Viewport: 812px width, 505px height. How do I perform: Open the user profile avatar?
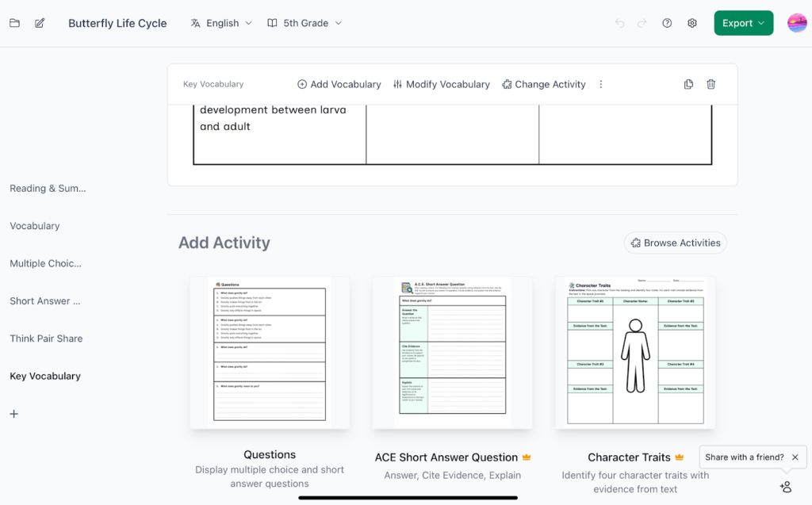[796, 23]
